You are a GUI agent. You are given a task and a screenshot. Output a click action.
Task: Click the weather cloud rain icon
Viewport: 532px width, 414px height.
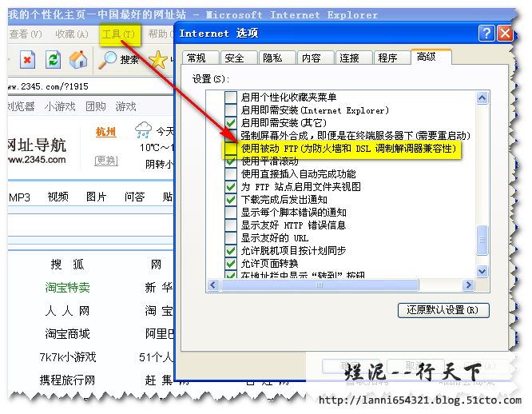click(145, 129)
